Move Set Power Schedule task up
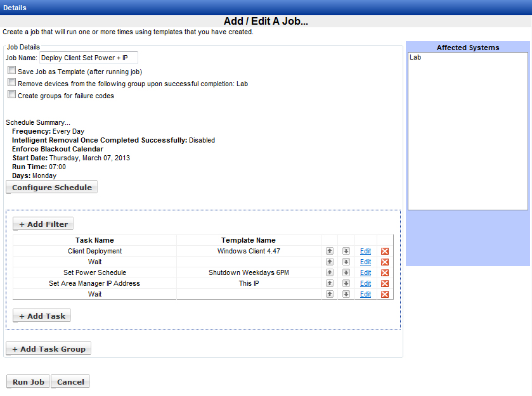 tap(330, 273)
